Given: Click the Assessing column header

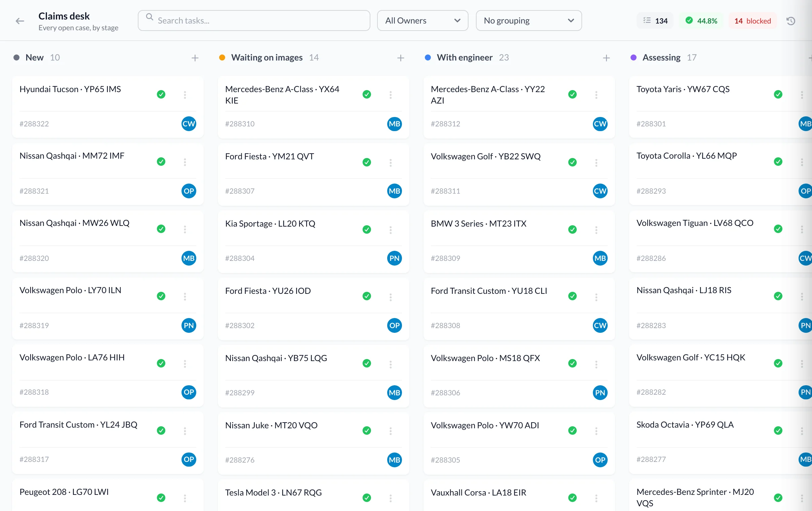Looking at the screenshot, I should (662, 58).
